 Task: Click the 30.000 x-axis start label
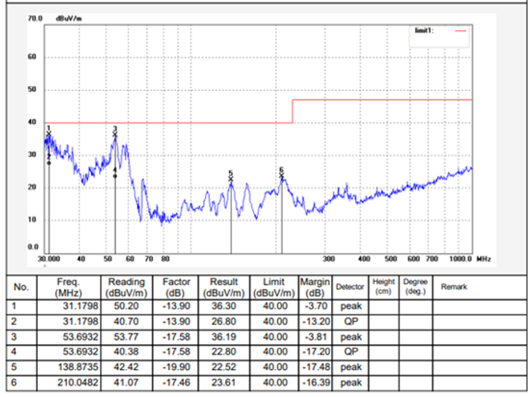pos(49,259)
